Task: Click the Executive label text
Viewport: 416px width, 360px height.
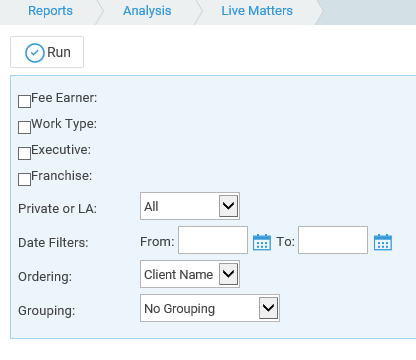Action: [x=61, y=150]
